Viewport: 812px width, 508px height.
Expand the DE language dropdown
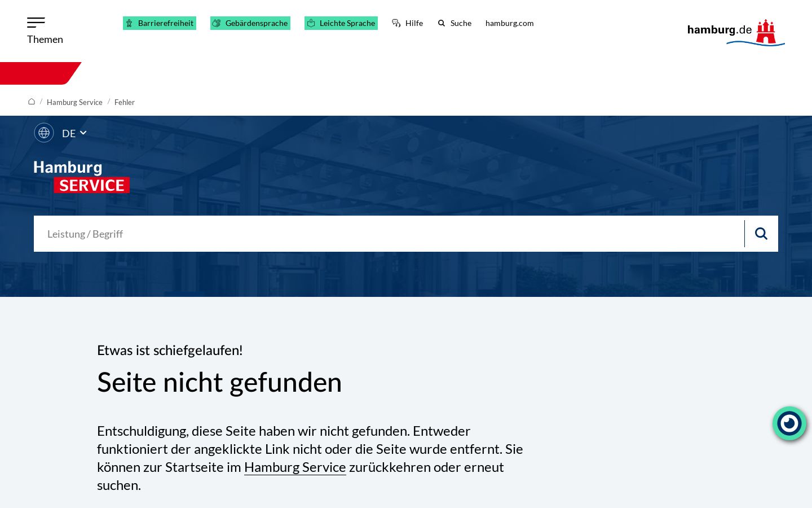coord(74,133)
